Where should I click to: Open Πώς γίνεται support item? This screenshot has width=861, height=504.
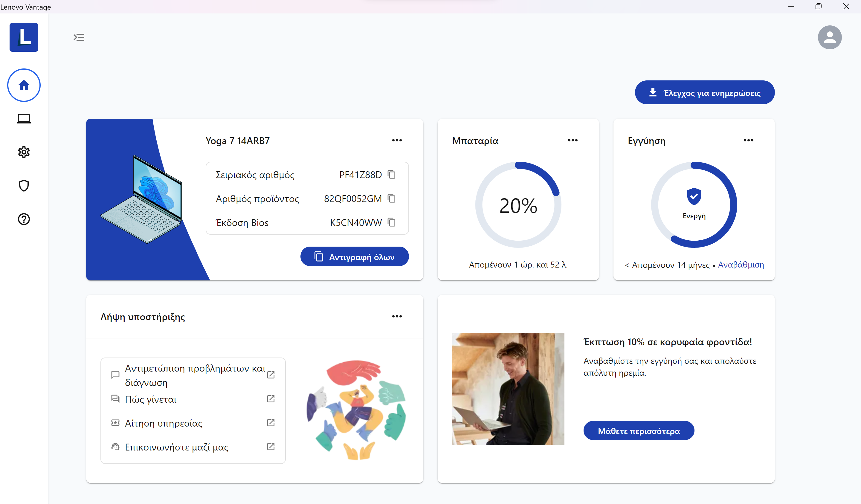tap(151, 399)
